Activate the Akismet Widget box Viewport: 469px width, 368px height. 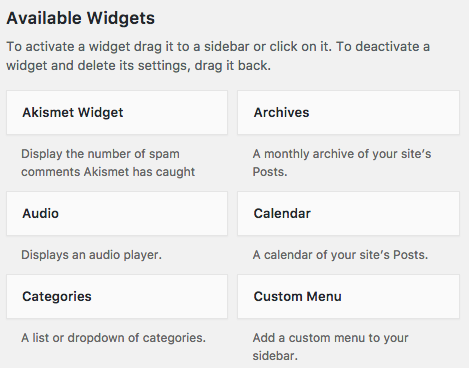(x=117, y=113)
